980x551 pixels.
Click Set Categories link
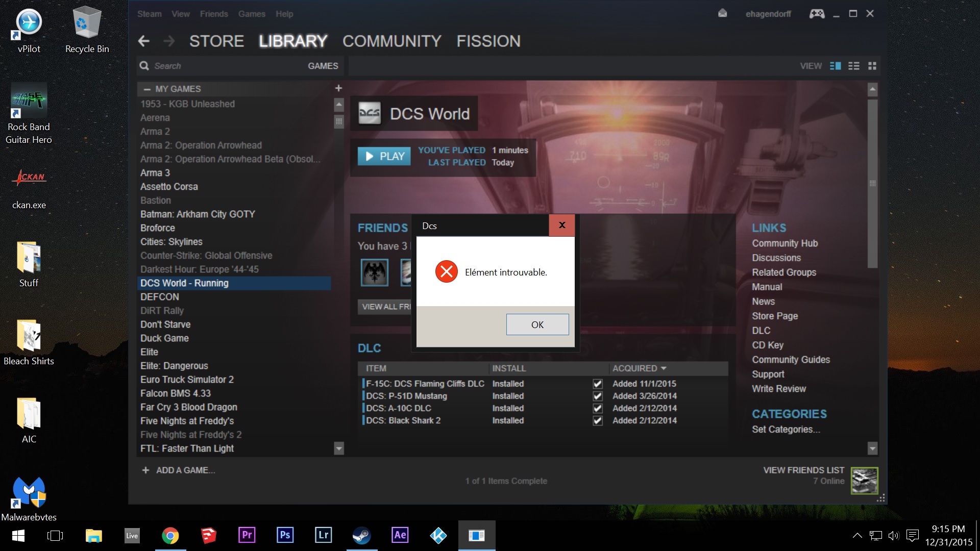[x=786, y=430]
